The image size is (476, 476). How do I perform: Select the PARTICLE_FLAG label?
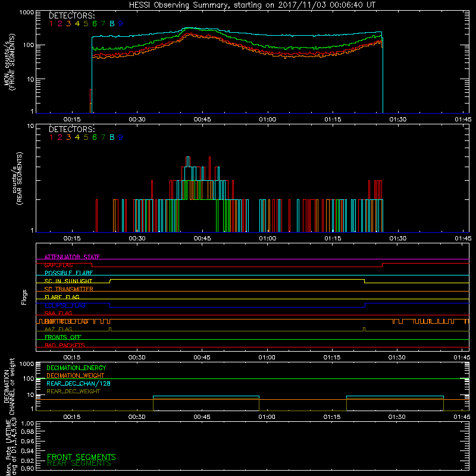(x=67, y=321)
